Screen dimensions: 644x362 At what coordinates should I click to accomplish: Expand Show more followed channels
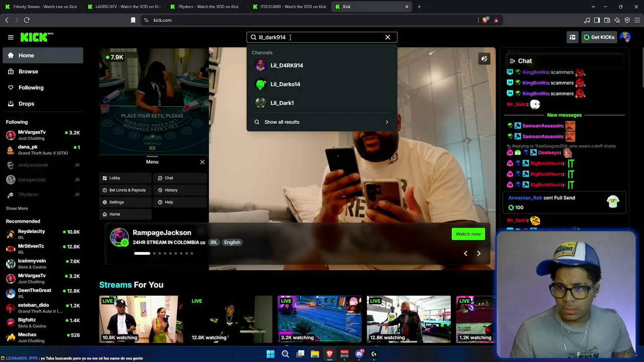[17, 209]
